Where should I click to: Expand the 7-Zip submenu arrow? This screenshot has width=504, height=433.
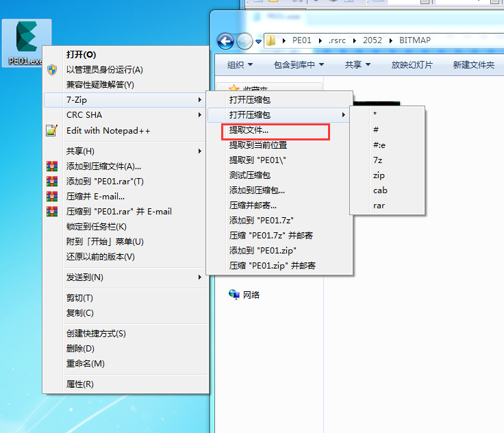tap(199, 100)
